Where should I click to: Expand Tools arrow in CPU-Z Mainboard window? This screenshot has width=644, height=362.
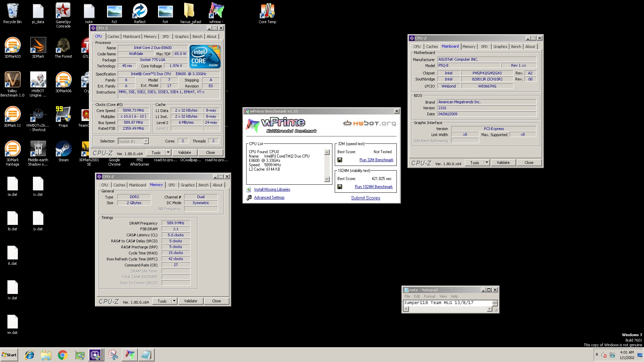487,163
